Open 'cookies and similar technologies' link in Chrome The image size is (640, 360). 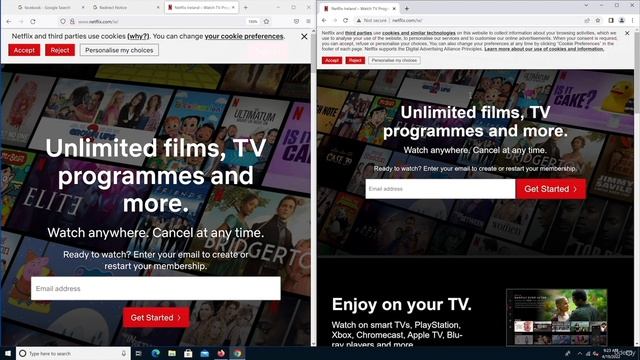pos(419,33)
